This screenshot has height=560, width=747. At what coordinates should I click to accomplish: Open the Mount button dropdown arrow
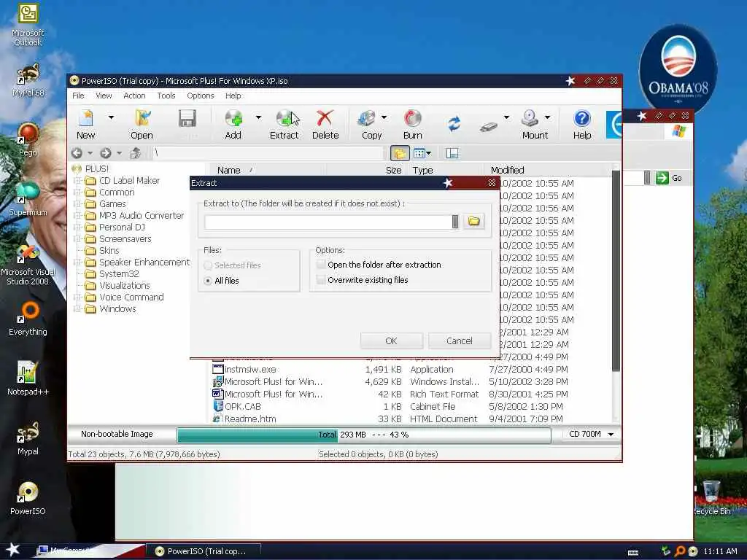point(547,117)
